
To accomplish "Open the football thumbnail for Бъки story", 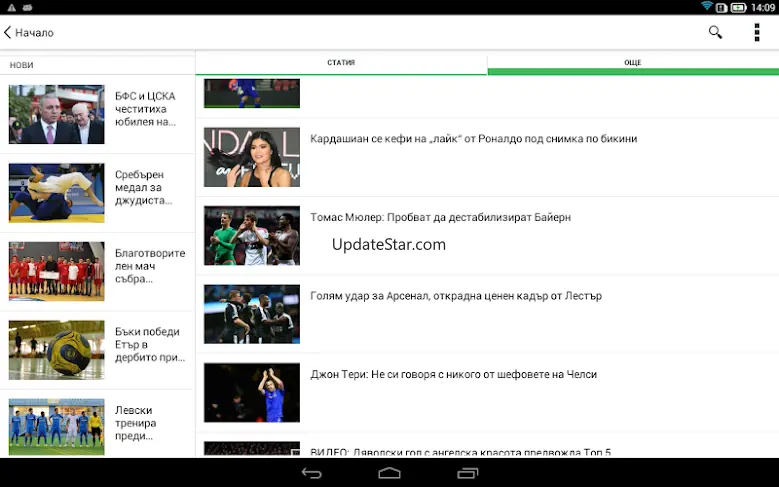I will pyautogui.click(x=56, y=349).
